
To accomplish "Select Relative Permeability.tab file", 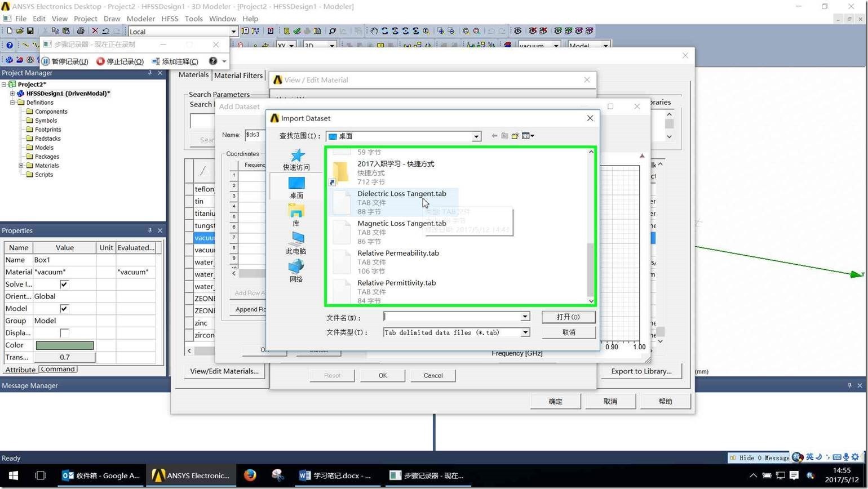I will pos(395,262).
